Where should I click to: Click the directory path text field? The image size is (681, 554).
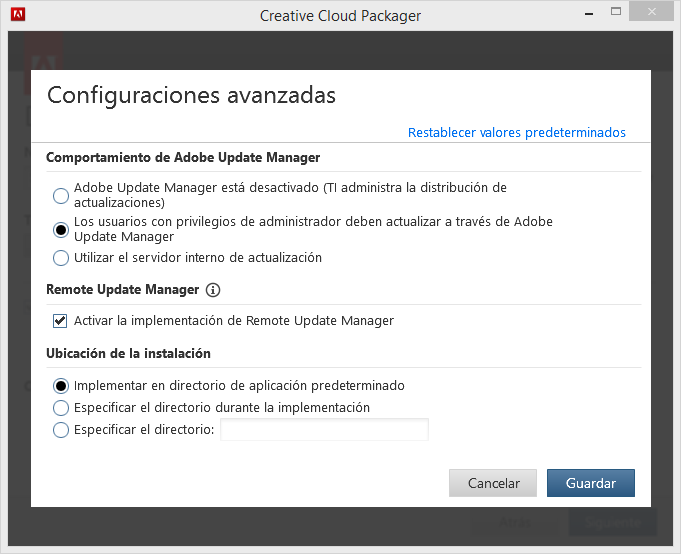pos(324,430)
